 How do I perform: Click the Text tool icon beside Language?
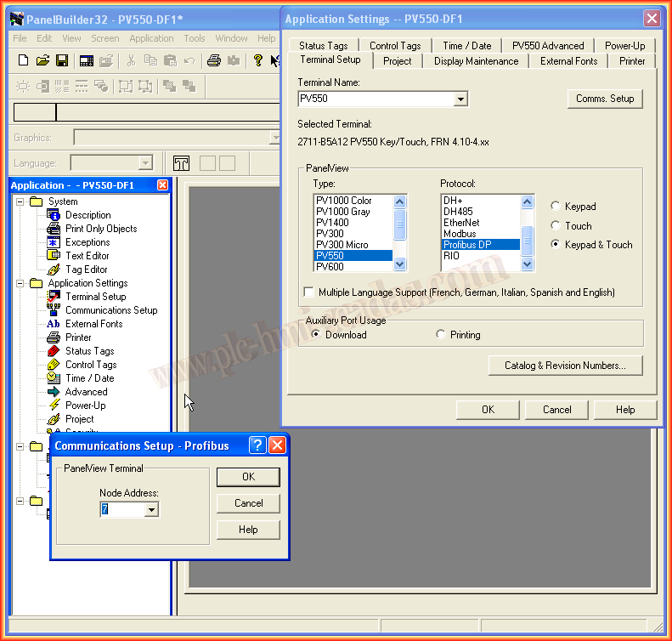[181, 163]
